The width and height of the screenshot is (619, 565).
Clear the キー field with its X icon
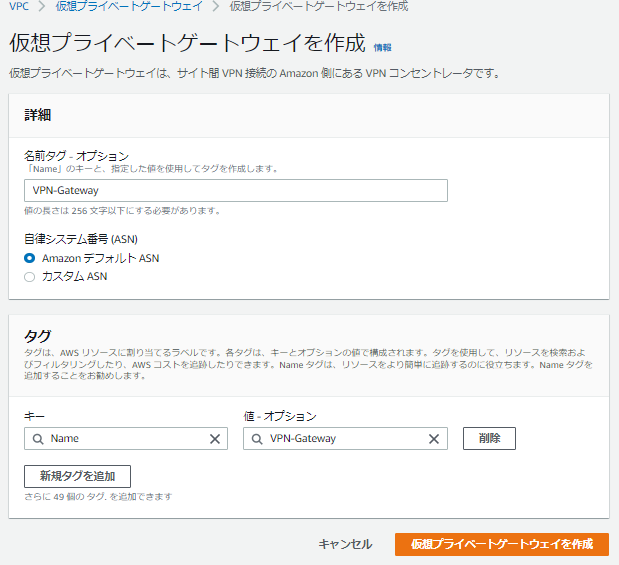[214, 439]
